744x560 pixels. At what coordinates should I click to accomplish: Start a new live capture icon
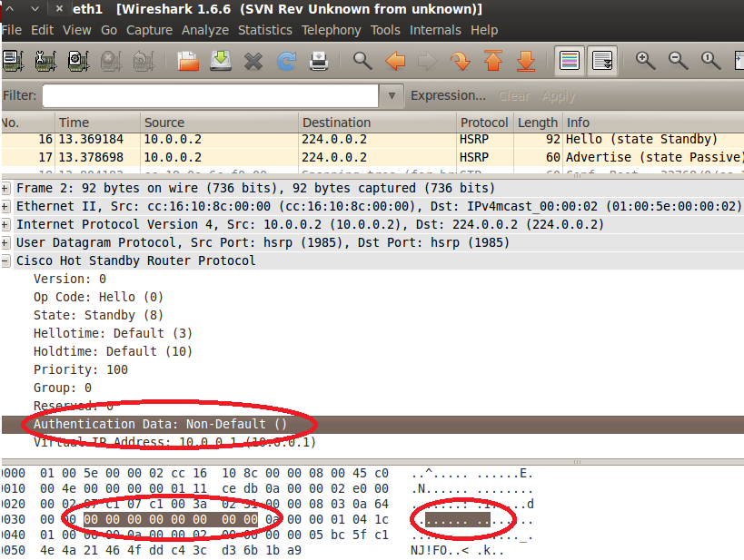tap(78, 61)
